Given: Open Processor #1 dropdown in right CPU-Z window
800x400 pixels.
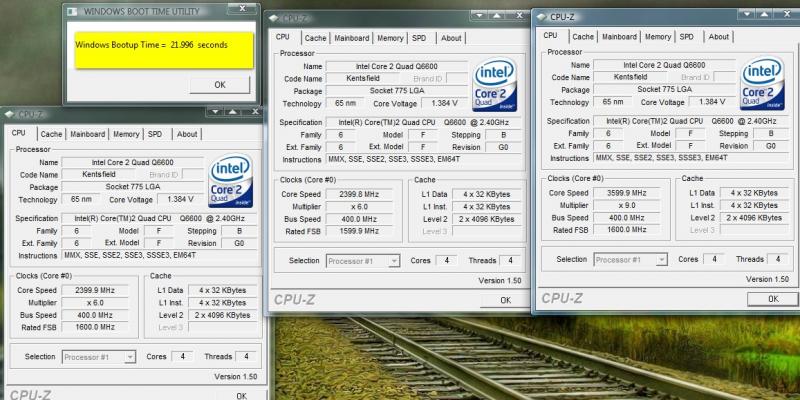Looking at the screenshot, I should point(631,260).
